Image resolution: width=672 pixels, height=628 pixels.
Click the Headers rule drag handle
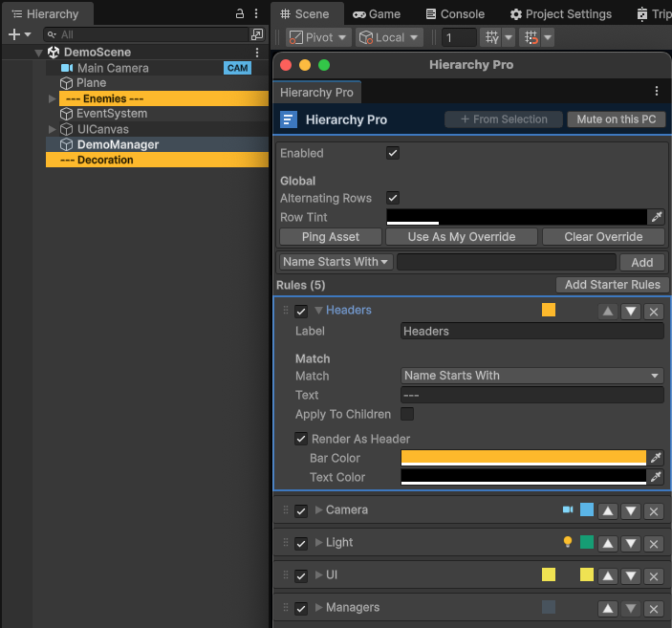click(286, 310)
